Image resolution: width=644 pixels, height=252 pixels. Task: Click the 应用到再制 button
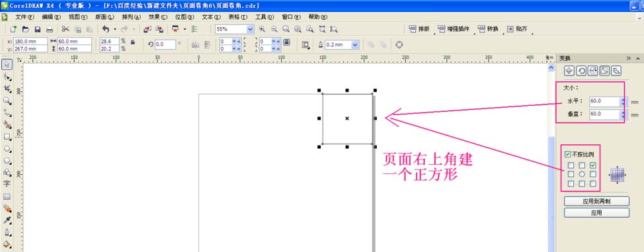tap(596, 202)
